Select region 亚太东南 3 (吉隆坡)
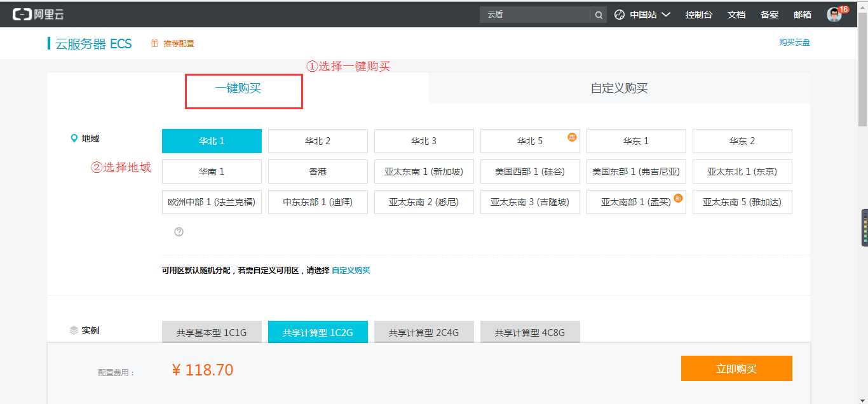Screen dimensions: 868x404 tap(530, 202)
